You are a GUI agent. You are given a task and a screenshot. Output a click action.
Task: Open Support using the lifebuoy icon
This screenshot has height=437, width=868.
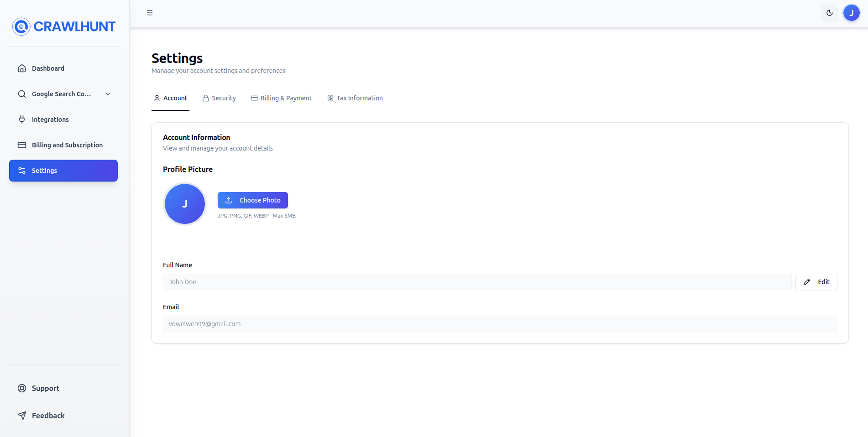point(22,388)
